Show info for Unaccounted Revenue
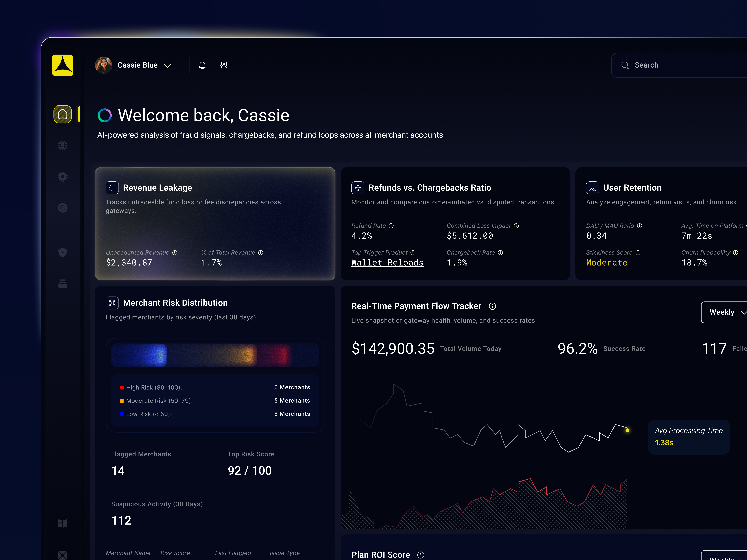The height and width of the screenshot is (560, 747). pyautogui.click(x=175, y=252)
